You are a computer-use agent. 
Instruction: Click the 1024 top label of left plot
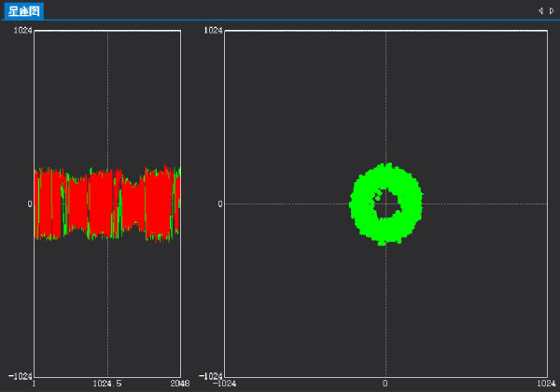(x=22, y=31)
